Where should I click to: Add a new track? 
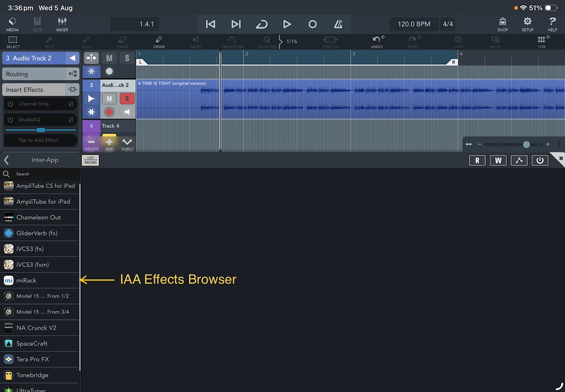coord(109,144)
